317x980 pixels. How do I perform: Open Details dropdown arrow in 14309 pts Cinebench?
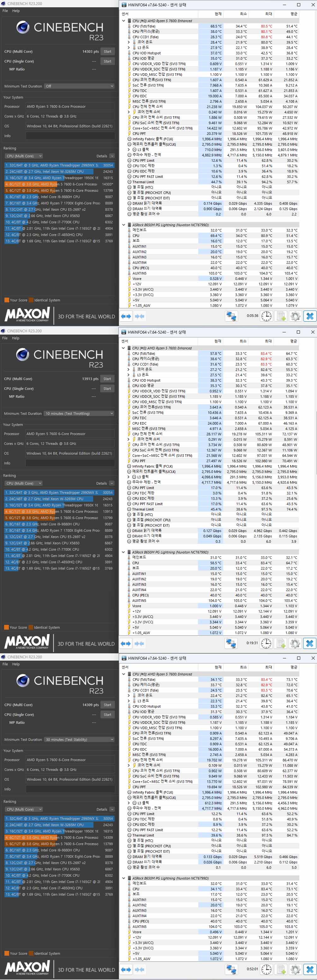pos(112,809)
